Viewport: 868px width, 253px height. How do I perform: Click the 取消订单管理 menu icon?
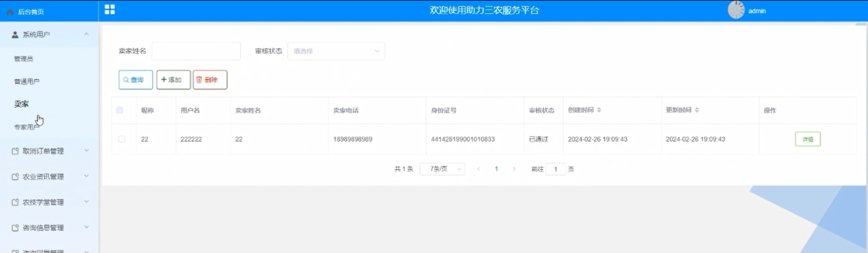click(x=15, y=151)
